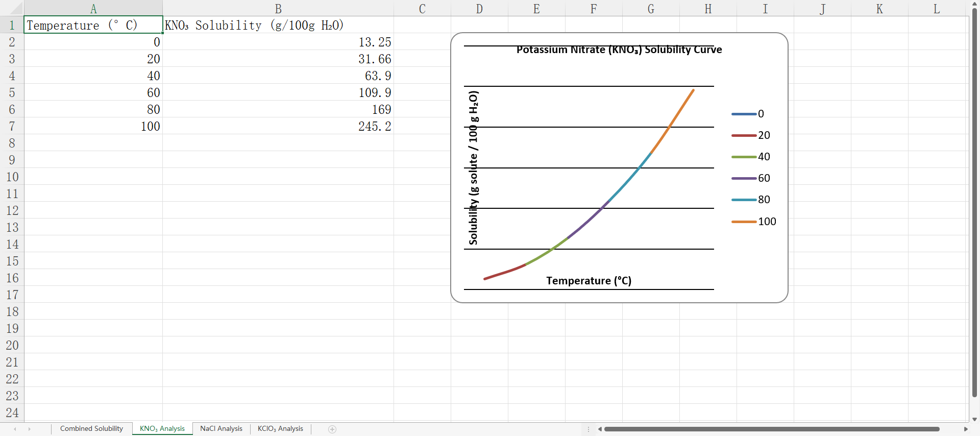Open the Combined Solubility sheet tab
Image resolution: width=980 pixels, height=436 pixels.
(91, 429)
